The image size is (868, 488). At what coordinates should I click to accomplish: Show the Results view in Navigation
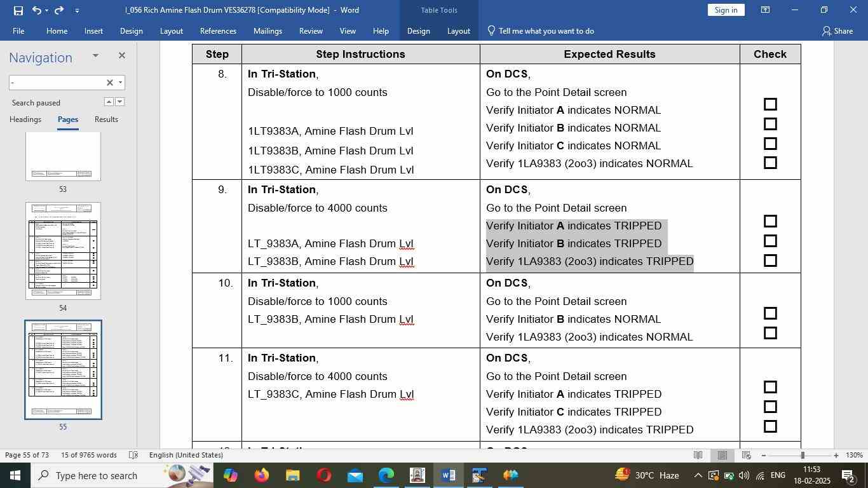pos(106,119)
